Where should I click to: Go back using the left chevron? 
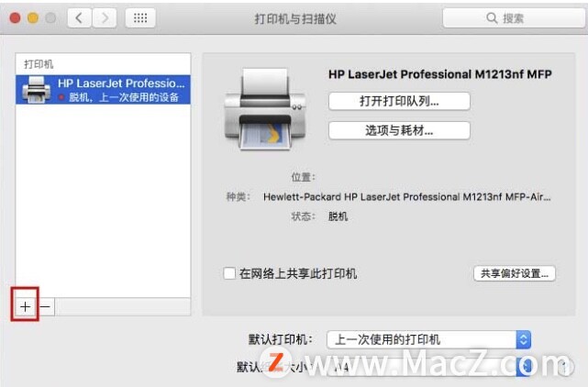(79, 17)
